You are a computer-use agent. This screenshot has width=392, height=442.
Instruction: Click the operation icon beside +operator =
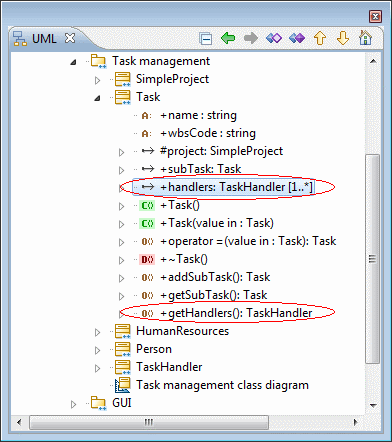[147, 241]
